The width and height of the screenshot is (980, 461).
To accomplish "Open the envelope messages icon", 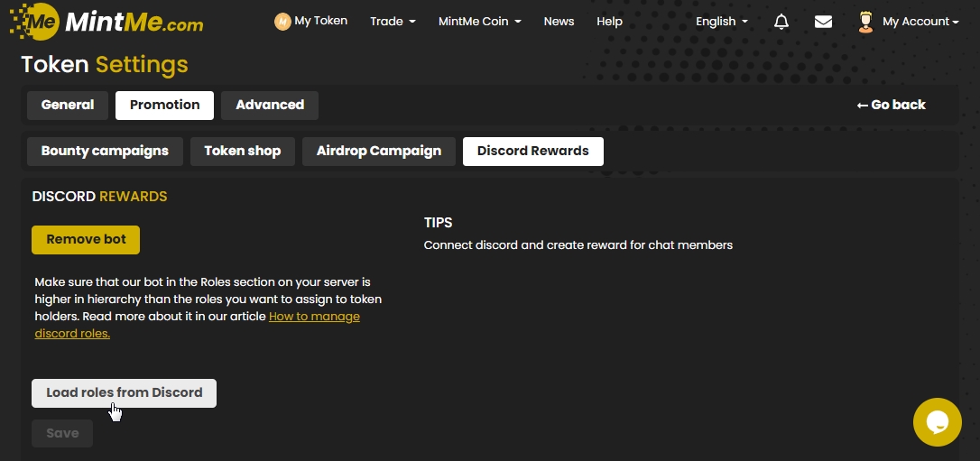I will tap(823, 22).
